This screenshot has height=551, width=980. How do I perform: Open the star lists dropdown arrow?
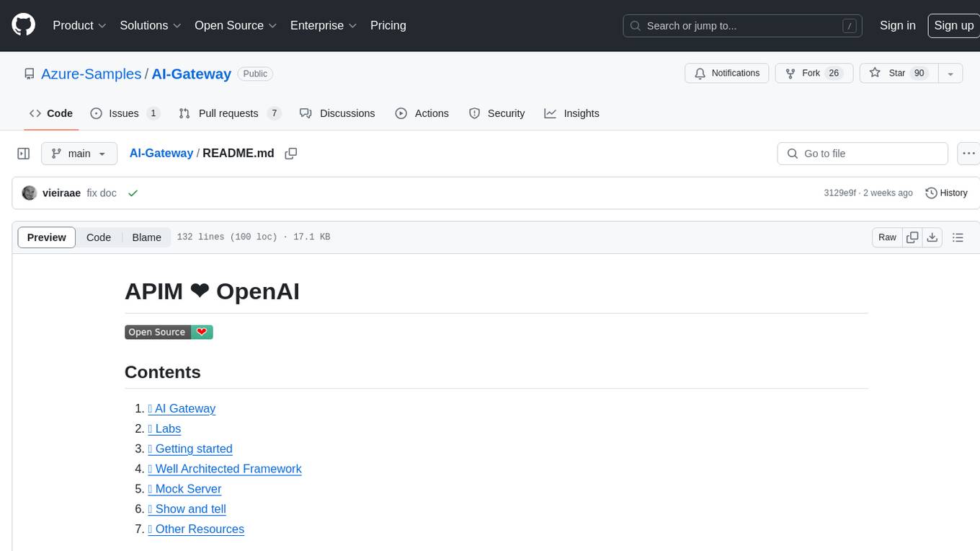(x=950, y=74)
